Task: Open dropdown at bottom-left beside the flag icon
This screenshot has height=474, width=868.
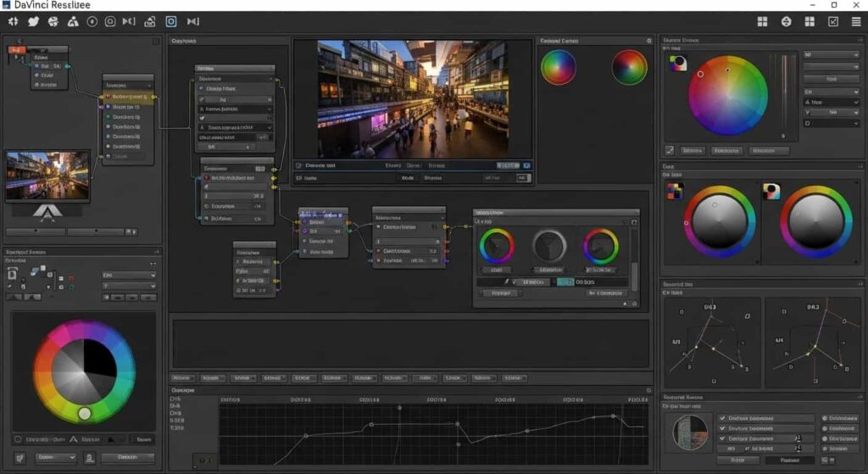Action: click(56, 457)
